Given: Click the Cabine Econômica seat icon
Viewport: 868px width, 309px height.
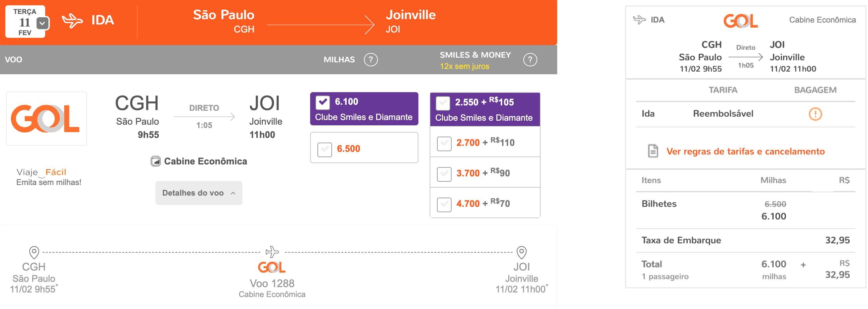Looking at the screenshot, I should coord(155,161).
